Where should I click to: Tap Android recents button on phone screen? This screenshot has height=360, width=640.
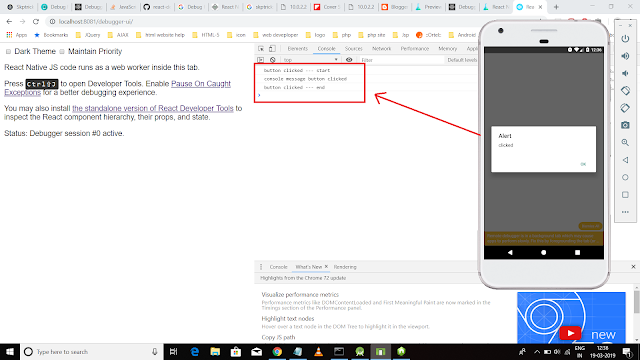click(577, 252)
